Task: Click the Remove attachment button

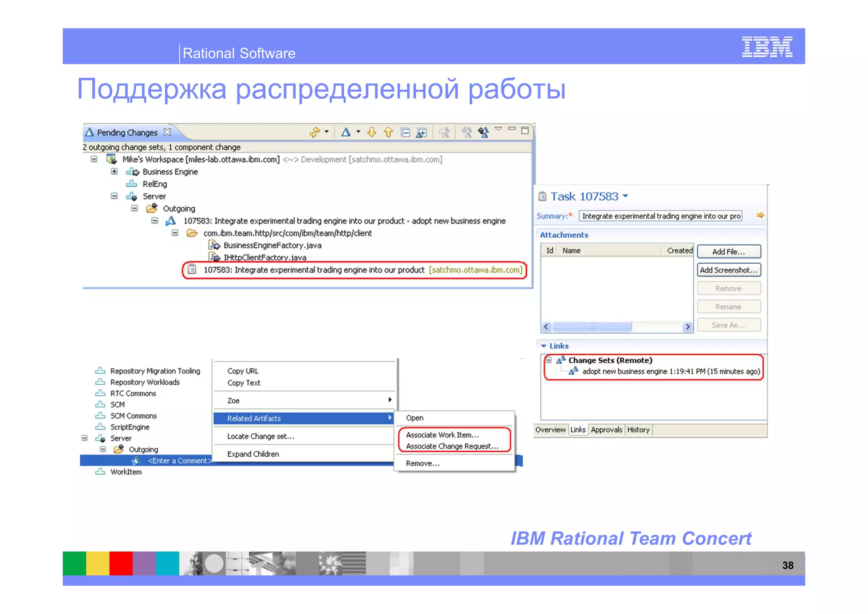Action: click(729, 288)
